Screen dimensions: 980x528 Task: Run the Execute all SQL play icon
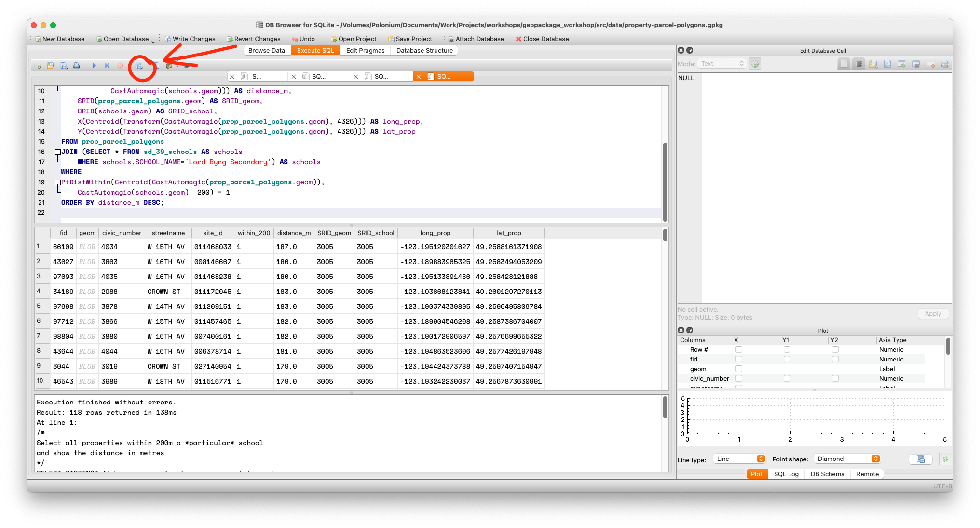95,66
